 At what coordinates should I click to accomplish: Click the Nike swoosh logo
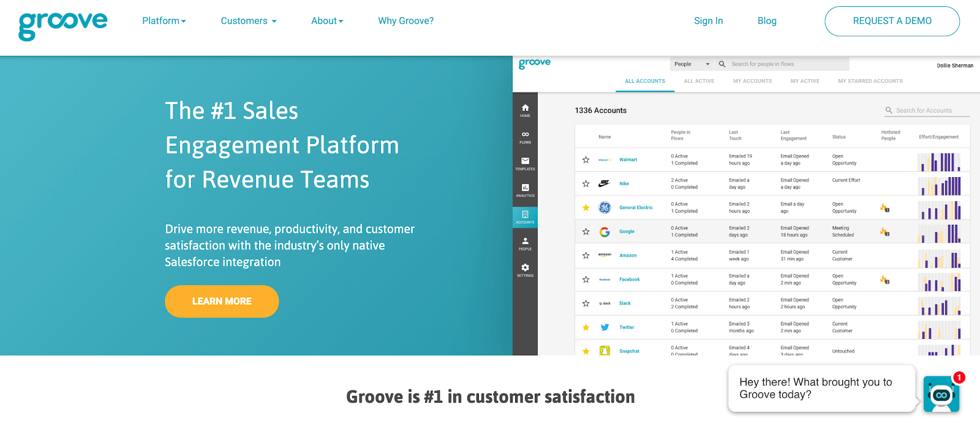(605, 183)
